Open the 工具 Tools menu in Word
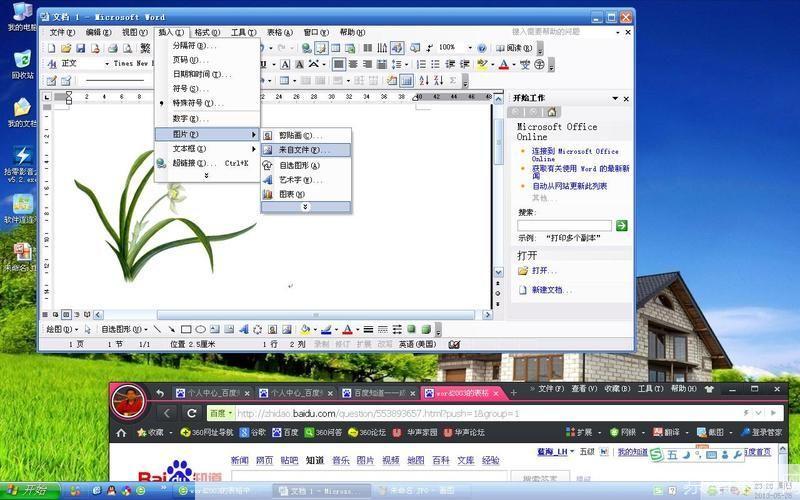This screenshot has width=800, height=500. pos(244,32)
